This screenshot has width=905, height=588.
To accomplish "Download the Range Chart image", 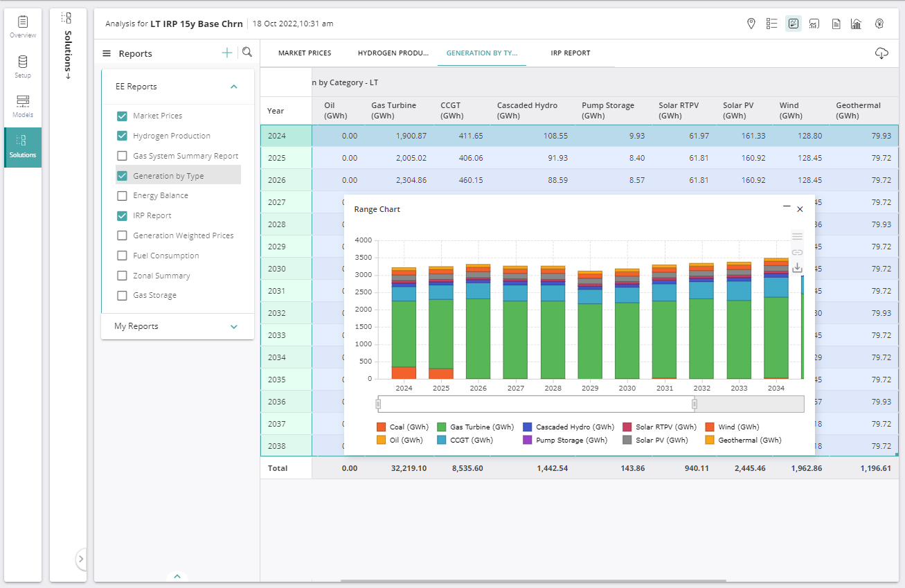I will coord(797,267).
